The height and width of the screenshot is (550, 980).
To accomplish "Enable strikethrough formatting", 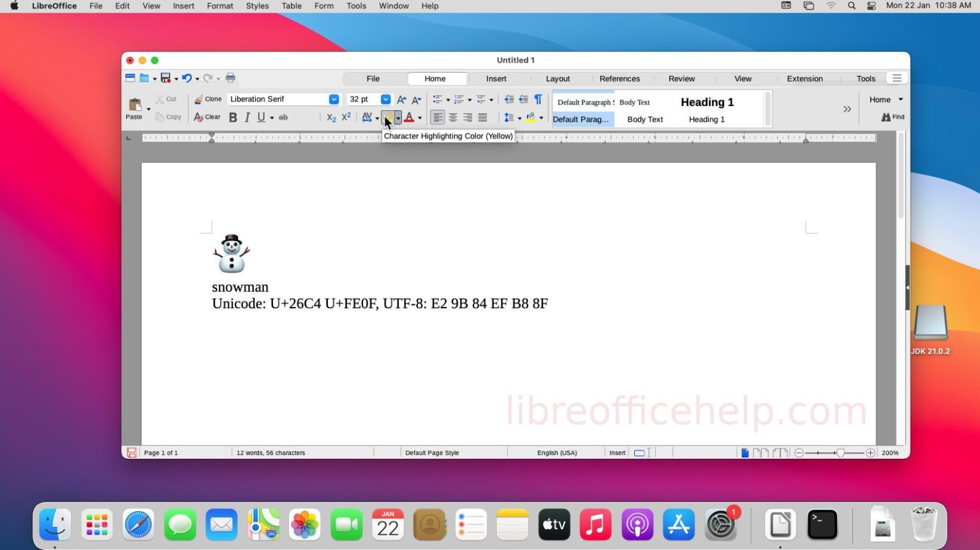I will coord(283,117).
